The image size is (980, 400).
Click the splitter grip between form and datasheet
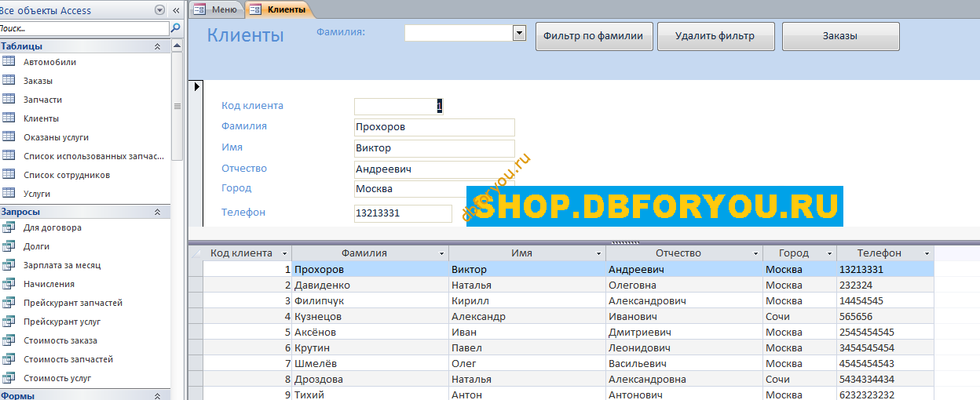point(625,242)
